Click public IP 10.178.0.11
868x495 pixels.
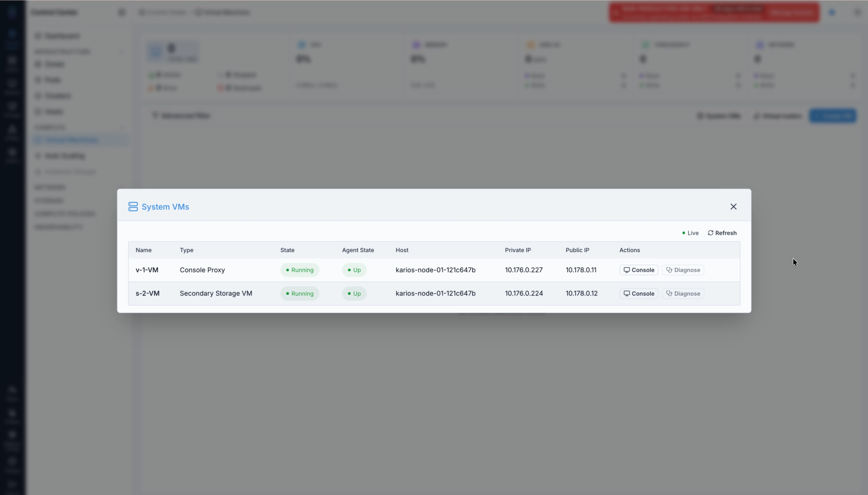coord(581,270)
